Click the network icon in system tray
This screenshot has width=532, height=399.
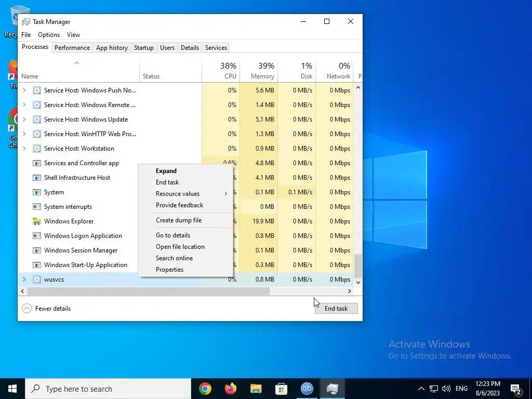tap(434, 389)
